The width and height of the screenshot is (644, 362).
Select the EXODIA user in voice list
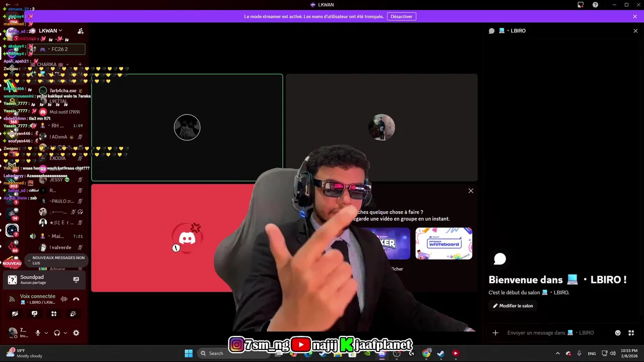60,158
